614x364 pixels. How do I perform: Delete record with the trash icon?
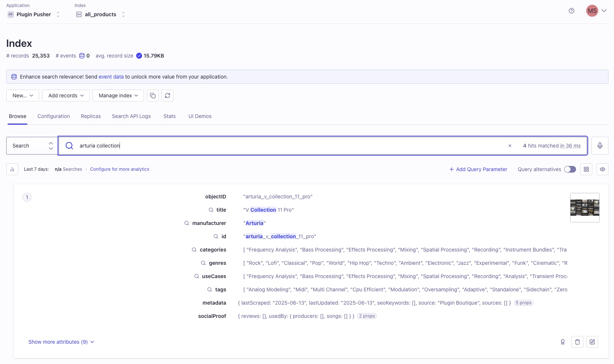point(577,342)
